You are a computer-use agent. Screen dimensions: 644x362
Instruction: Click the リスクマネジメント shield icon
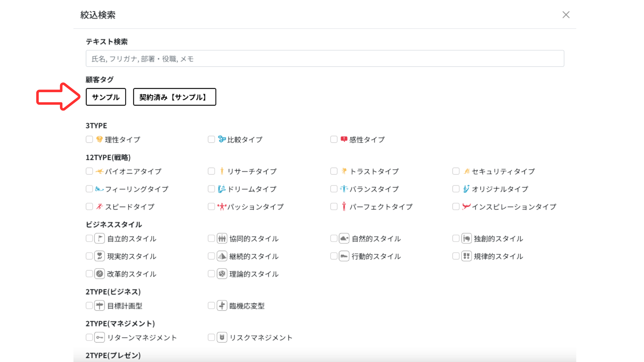click(x=222, y=337)
